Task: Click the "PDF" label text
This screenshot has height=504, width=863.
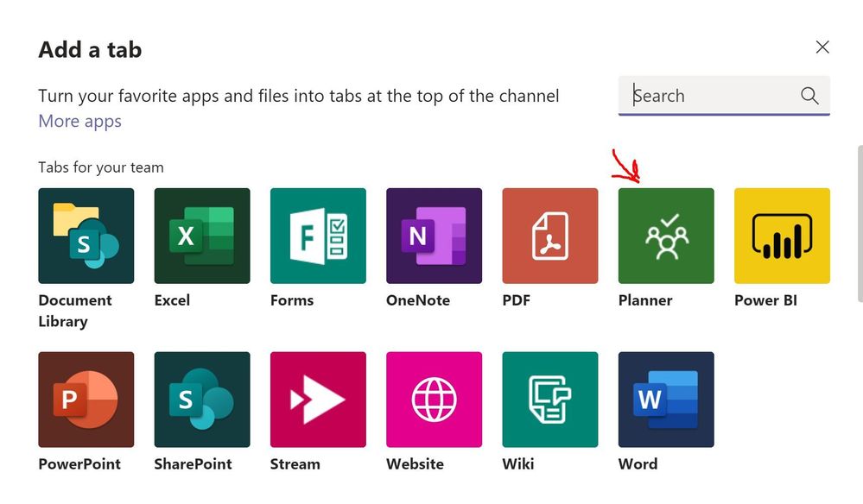Action: pyautogui.click(x=517, y=300)
